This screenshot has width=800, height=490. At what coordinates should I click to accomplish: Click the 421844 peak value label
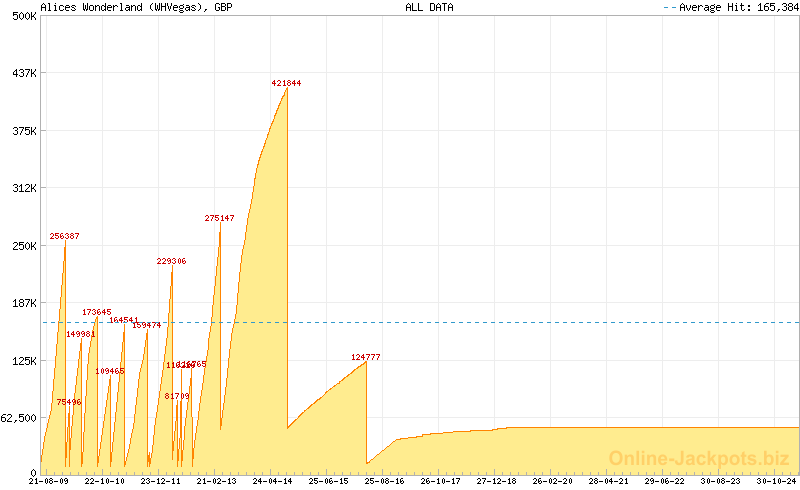point(286,83)
